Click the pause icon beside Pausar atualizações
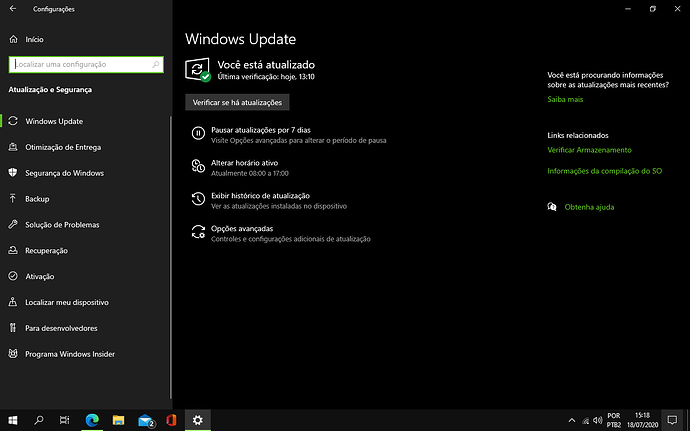Viewport: 690px width, 431px height. tap(198, 133)
